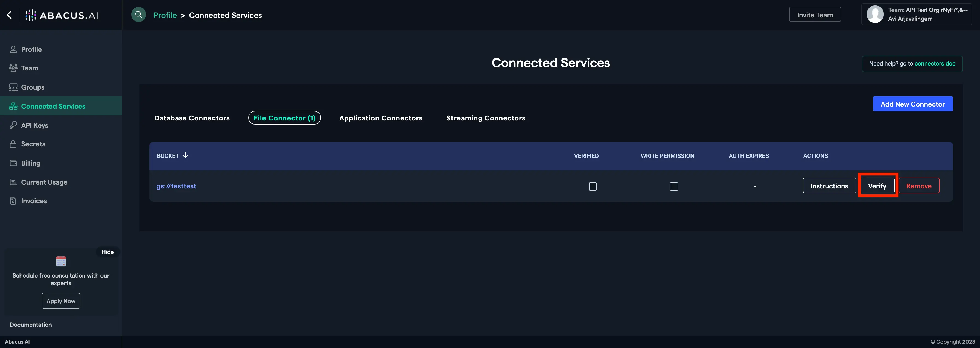Image resolution: width=980 pixels, height=348 pixels.
Task: Click the user avatar in top right
Action: 875,14
